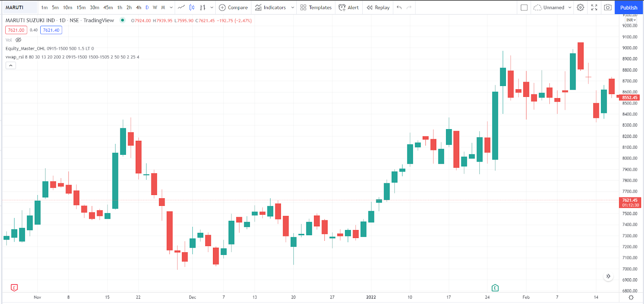644x304 pixels.
Task: Publish the chart idea
Action: coord(629,7)
